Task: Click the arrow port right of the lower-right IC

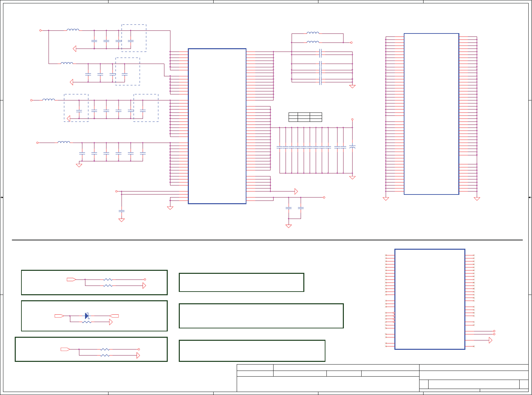Action: tap(490, 340)
